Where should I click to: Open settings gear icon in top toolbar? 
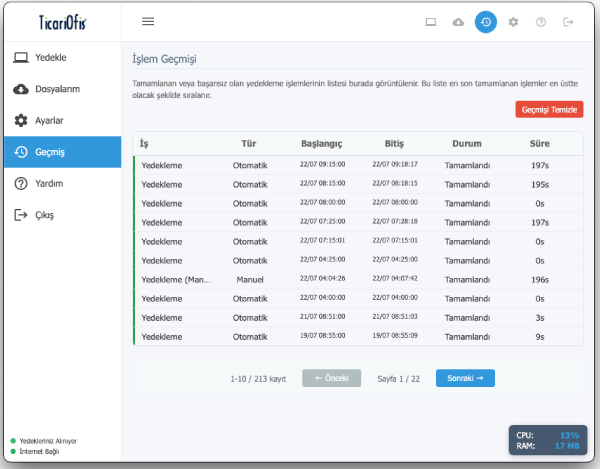point(513,21)
